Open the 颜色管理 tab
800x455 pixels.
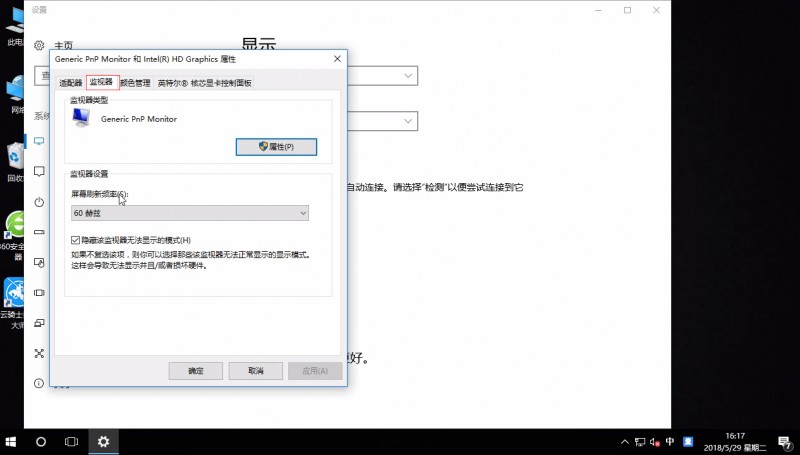(x=136, y=83)
